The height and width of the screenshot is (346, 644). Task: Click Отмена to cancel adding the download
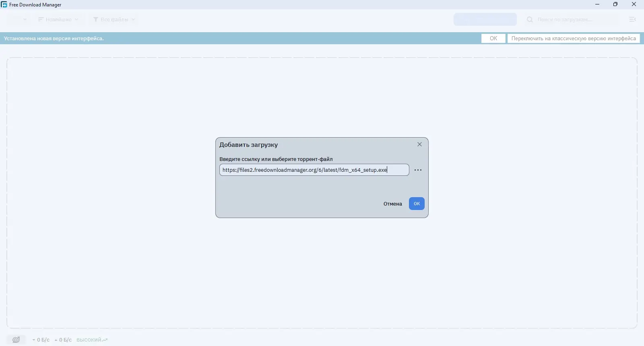tap(392, 204)
